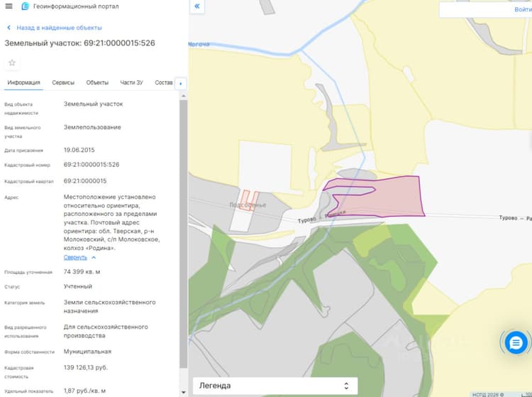
Task: Select status value Учтенный
Action: point(78,287)
